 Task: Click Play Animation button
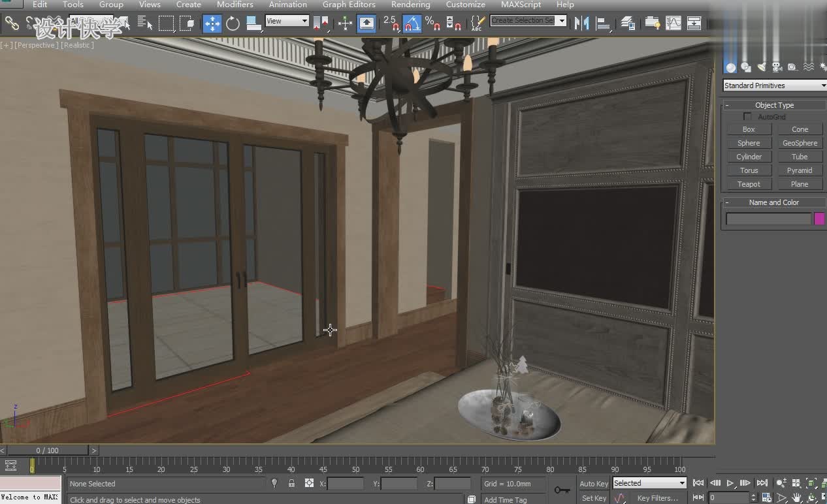(x=730, y=483)
